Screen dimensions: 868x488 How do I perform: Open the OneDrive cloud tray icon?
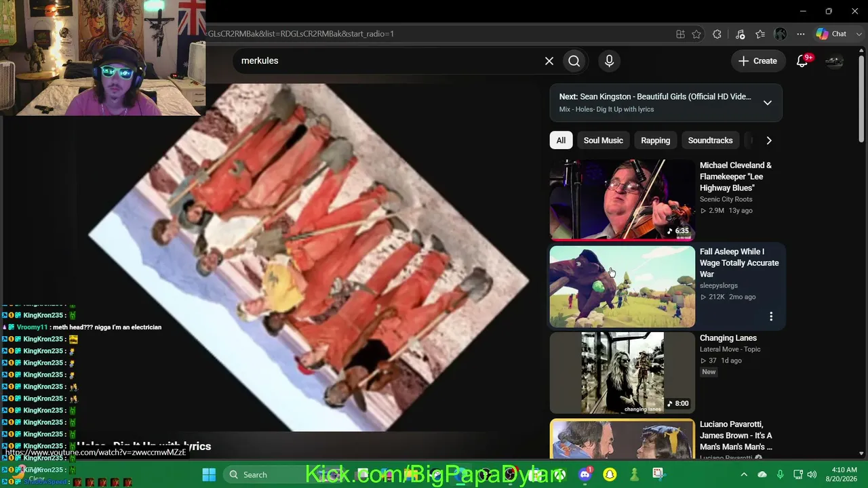[762, 474]
